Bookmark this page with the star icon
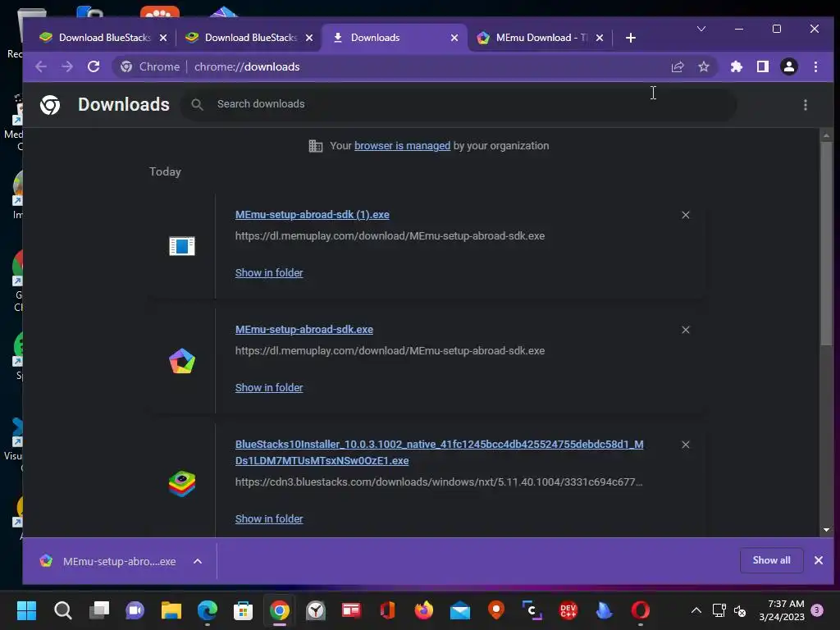Image resolution: width=840 pixels, height=630 pixels. [703, 66]
